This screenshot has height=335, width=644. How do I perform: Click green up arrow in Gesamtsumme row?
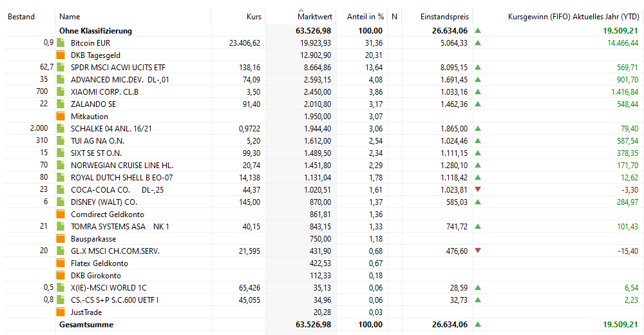(x=478, y=324)
